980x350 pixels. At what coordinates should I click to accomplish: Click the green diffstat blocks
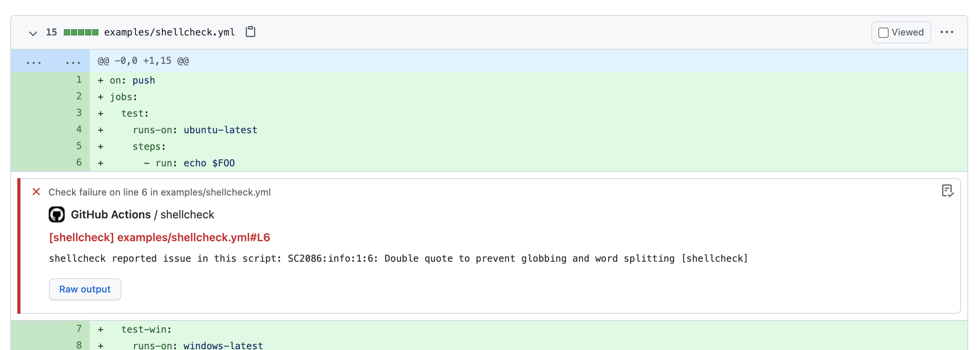(81, 32)
